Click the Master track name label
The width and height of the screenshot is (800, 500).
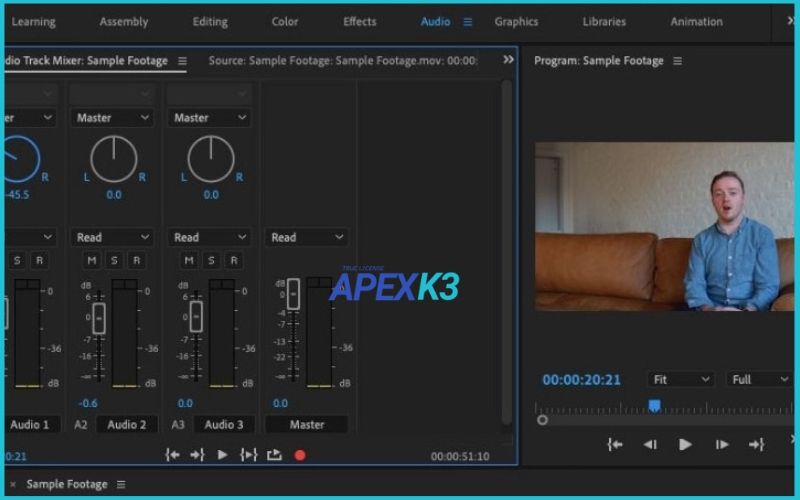307,424
